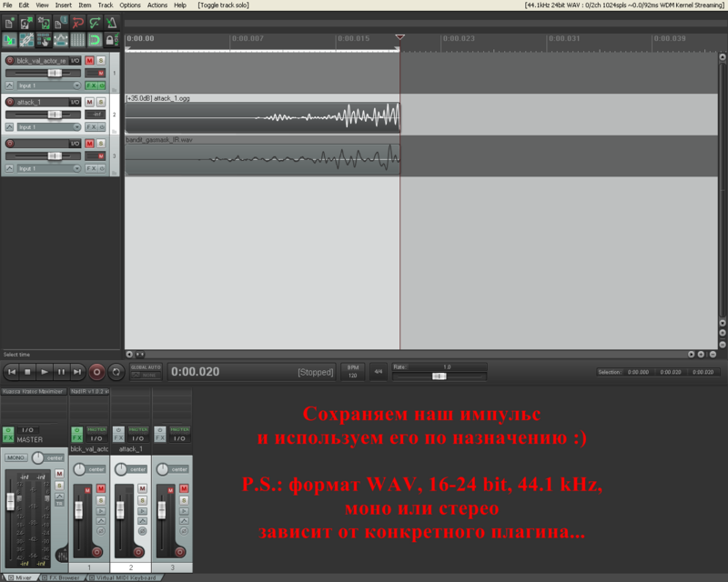Toggle the lock icon in toolbar
The image size is (728, 582).
[x=111, y=40]
